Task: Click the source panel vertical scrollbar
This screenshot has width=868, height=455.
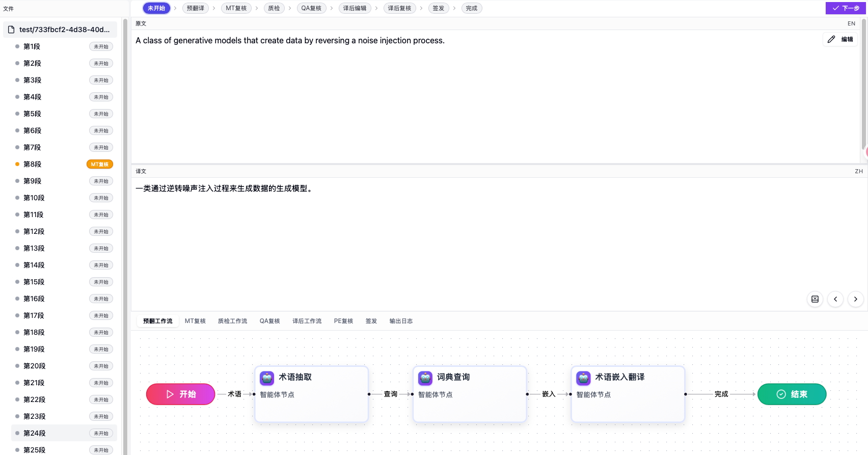Action: pos(864,84)
